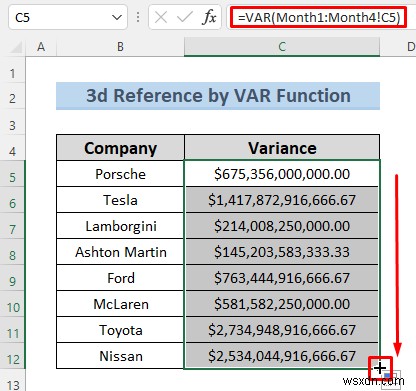Select the $675,356,000,000.00 cell

(x=282, y=174)
